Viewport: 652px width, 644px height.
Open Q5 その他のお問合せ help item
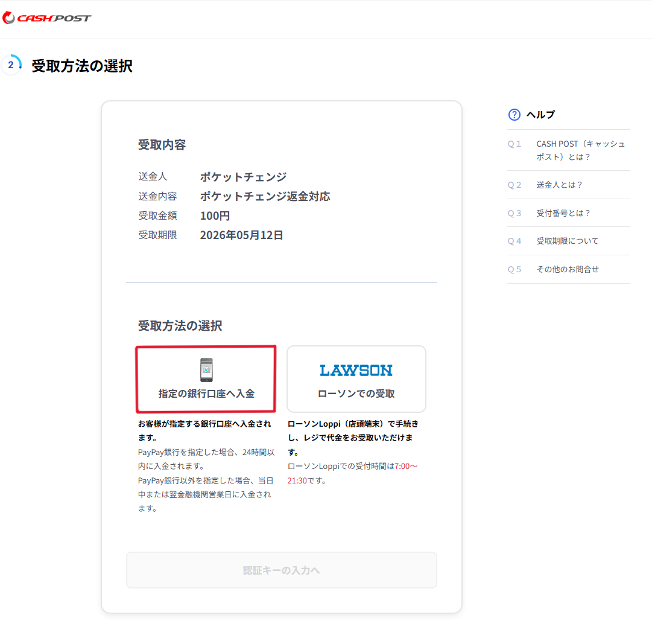568,269
